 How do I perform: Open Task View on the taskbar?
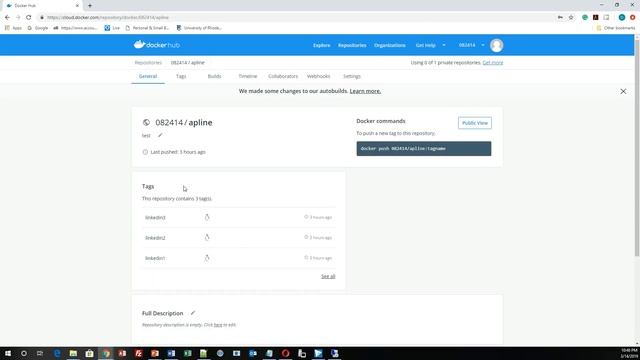40,353
